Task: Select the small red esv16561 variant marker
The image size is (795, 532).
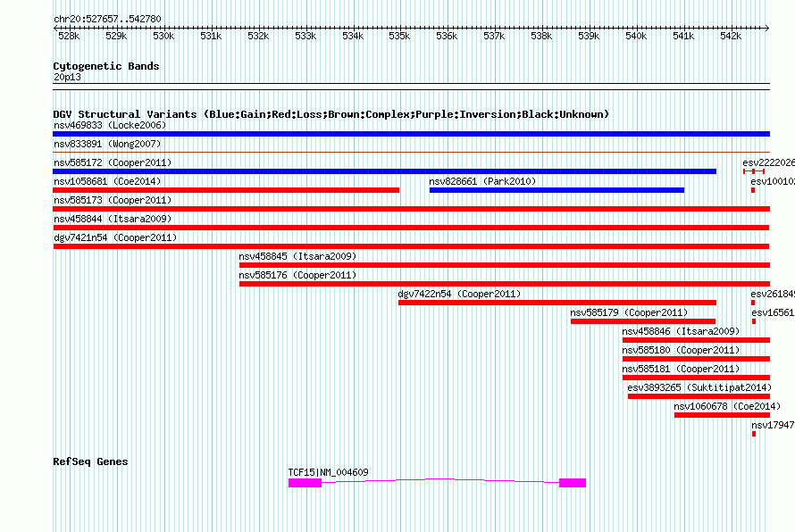Action: tap(754, 321)
